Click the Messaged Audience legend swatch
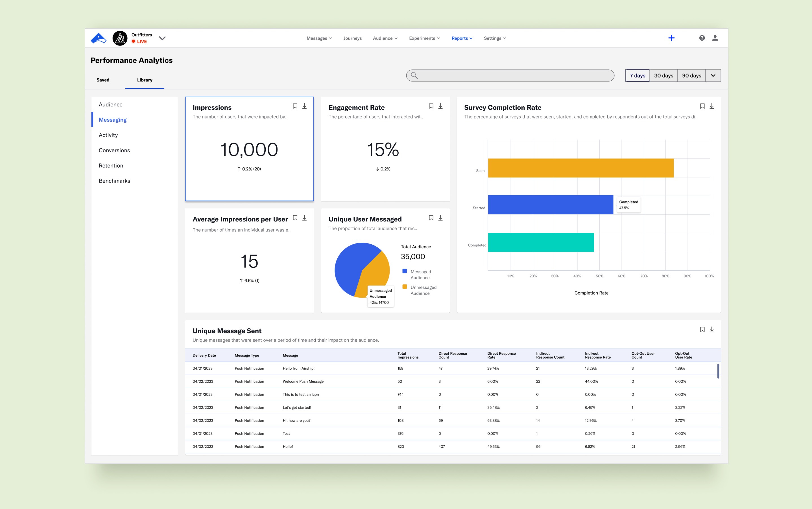This screenshot has width=812, height=509. (x=405, y=271)
